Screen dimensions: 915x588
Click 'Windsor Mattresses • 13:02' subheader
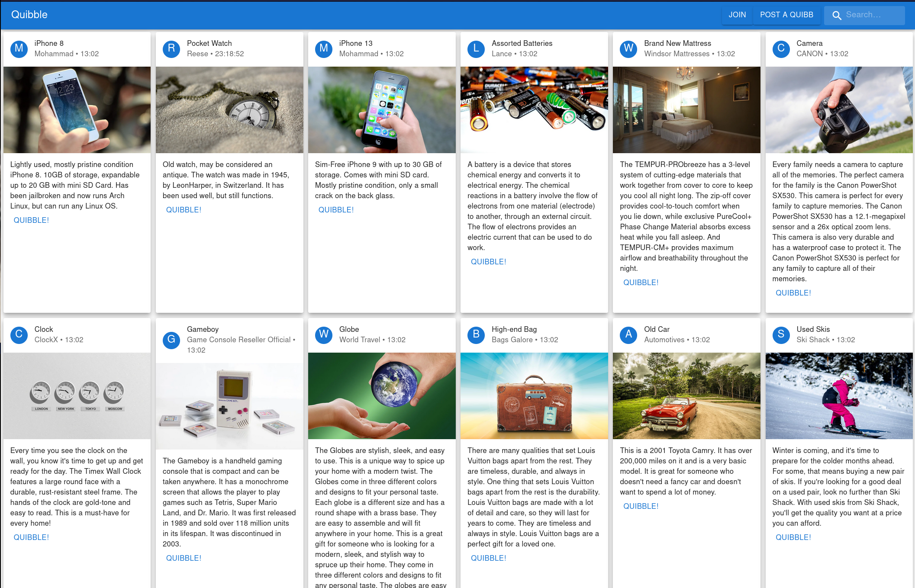coord(689,54)
